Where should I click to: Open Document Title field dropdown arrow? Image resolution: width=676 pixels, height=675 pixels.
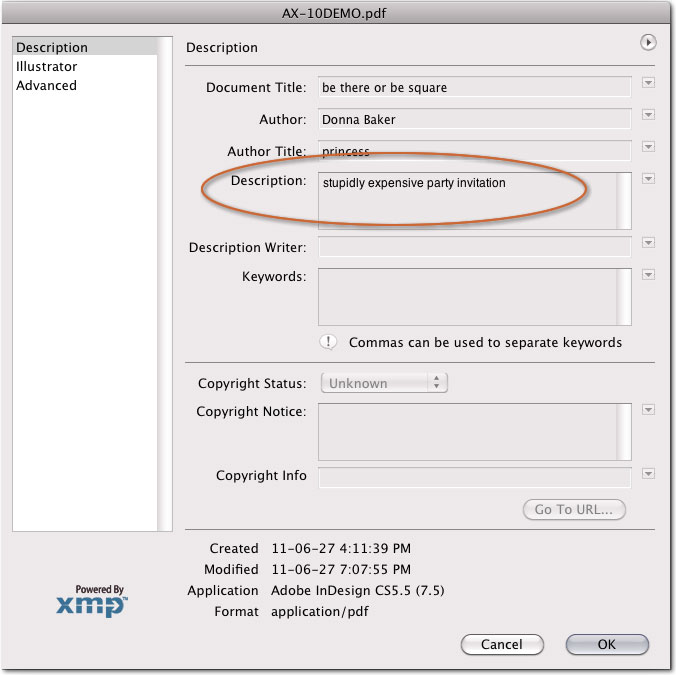click(648, 83)
